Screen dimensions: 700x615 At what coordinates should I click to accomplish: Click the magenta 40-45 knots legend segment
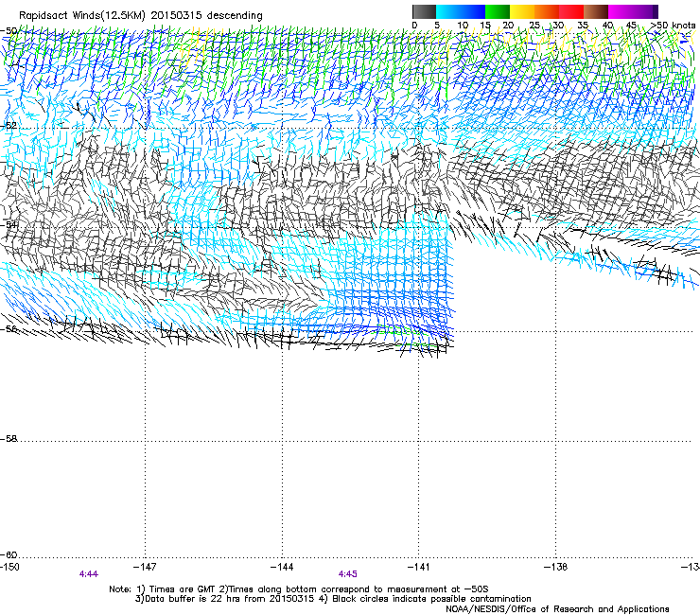tap(621, 11)
